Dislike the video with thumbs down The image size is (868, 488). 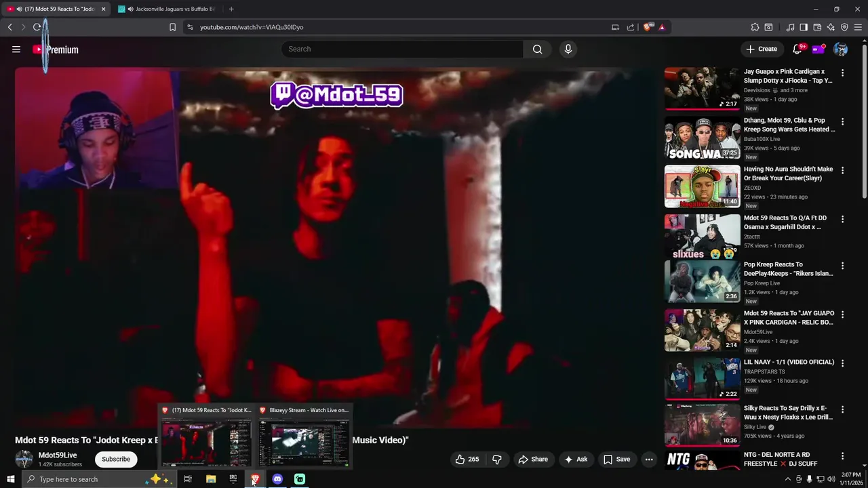pyautogui.click(x=497, y=460)
